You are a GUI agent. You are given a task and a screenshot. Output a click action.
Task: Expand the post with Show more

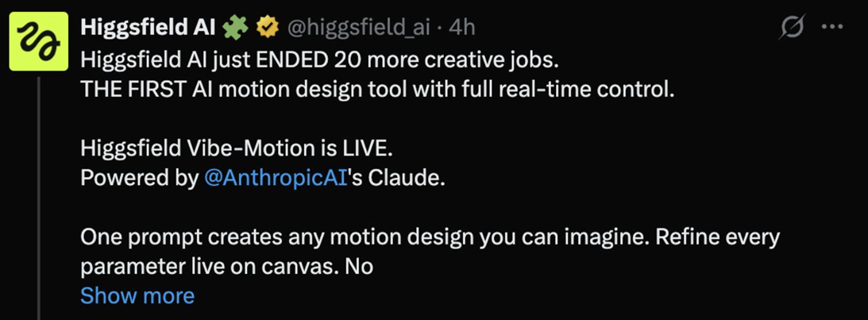click(x=137, y=296)
